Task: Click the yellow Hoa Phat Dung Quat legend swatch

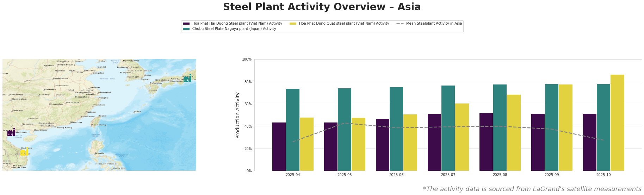Action: (x=292, y=24)
